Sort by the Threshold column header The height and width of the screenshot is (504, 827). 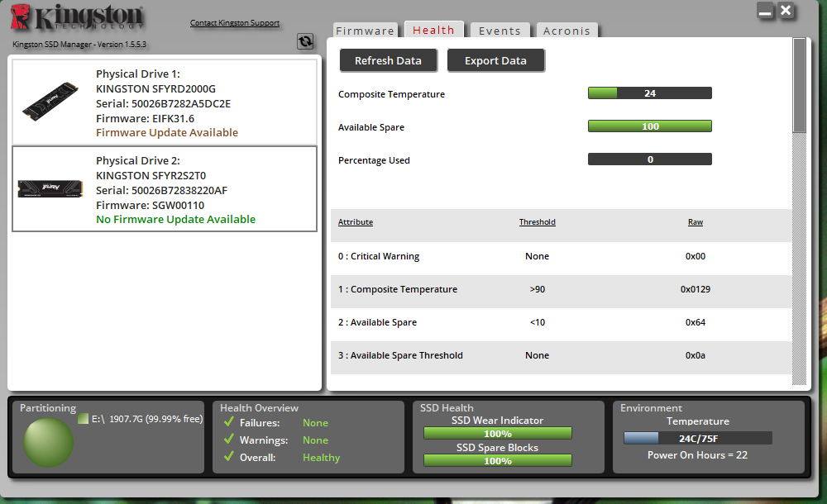click(x=537, y=222)
